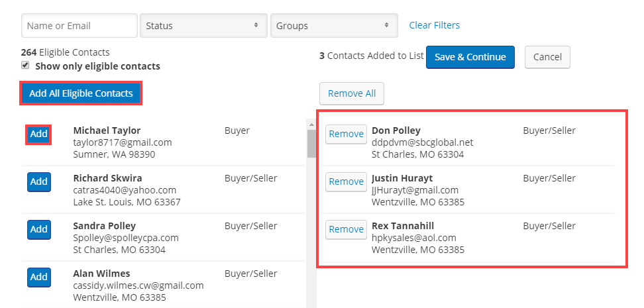Viewport: 644px width, 308px height.
Task: Cancel the contact list changes
Action: pyautogui.click(x=547, y=57)
